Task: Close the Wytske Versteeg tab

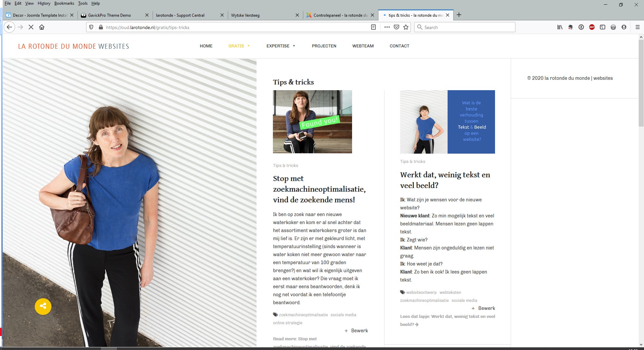Action: [x=297, y=15]
